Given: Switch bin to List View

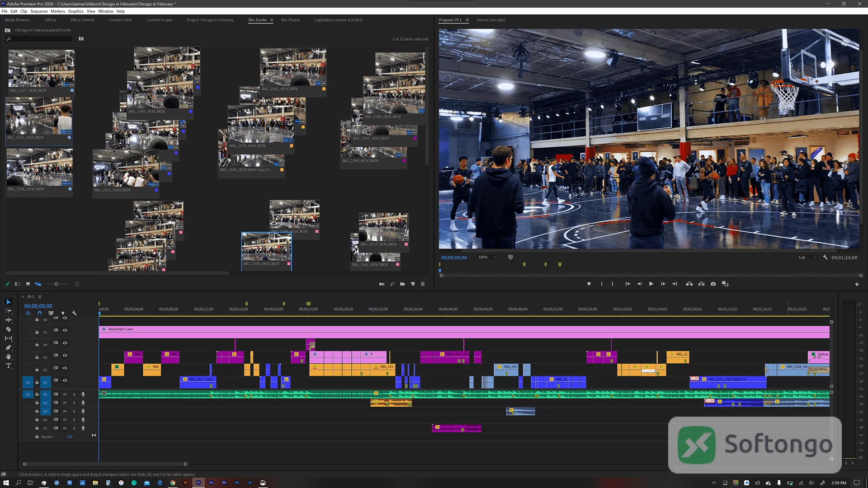Looking at the screenshot, I should tap(18, 284).
